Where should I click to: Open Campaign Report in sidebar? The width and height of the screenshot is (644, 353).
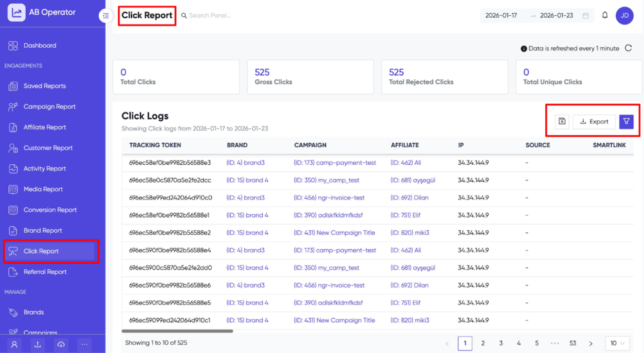pos(49,106)
